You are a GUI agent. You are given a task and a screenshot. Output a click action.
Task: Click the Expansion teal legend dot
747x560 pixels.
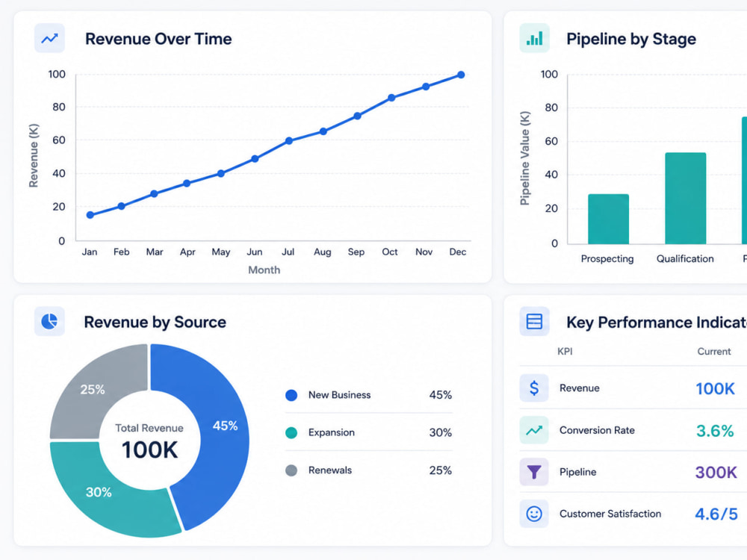point(291,432)
